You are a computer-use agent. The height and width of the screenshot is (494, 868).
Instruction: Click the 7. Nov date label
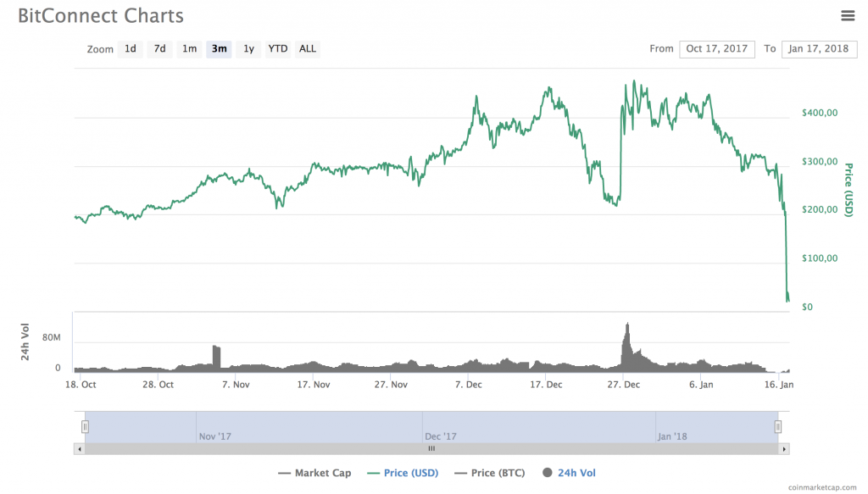click(236, 385)
